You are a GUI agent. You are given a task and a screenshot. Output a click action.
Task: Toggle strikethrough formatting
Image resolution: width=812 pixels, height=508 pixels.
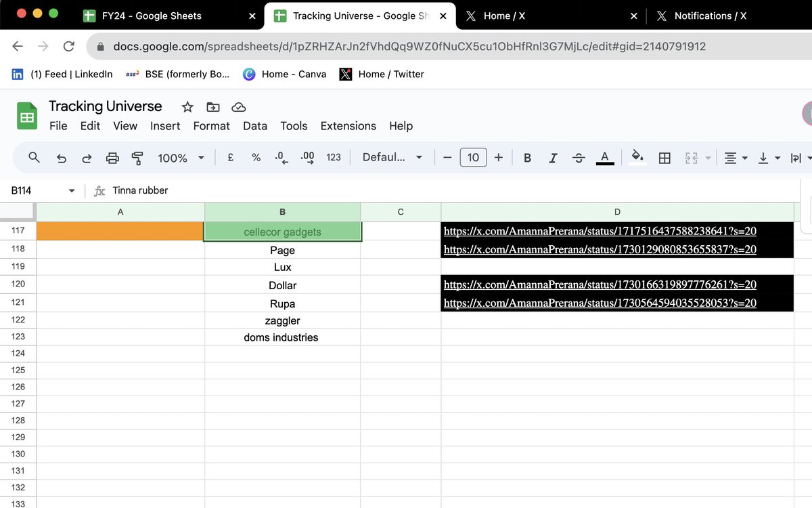(579, 158)
